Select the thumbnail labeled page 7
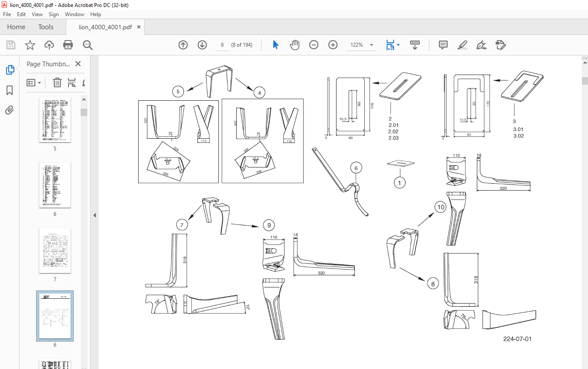 (55, 250)
